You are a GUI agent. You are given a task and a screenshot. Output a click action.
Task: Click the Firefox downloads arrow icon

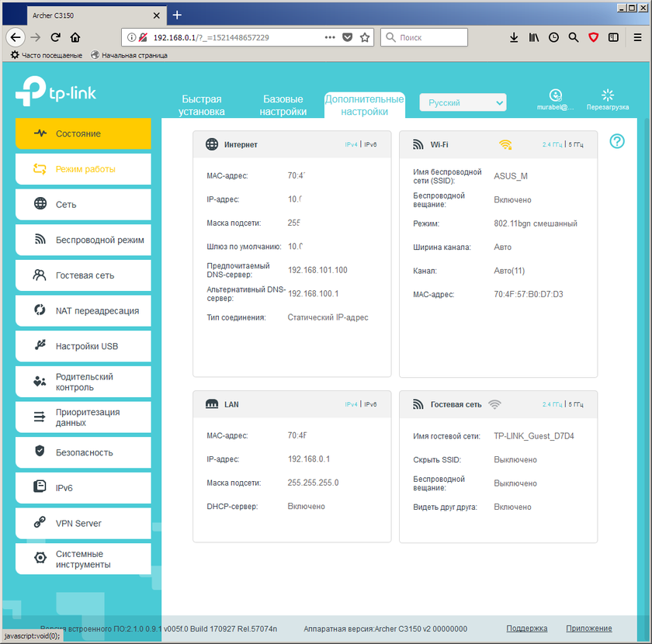click(514, 37)
